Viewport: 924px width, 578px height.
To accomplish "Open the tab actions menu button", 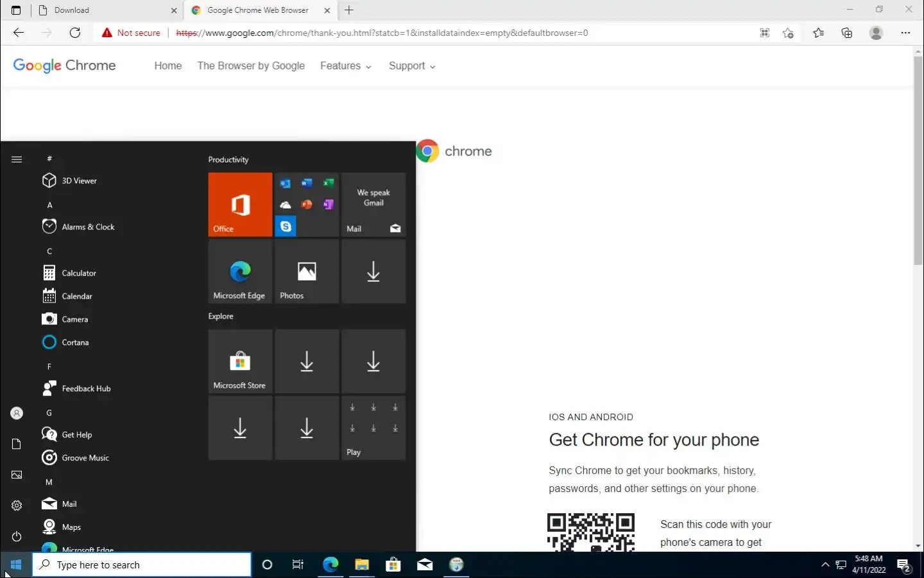I will click(16, 10).
